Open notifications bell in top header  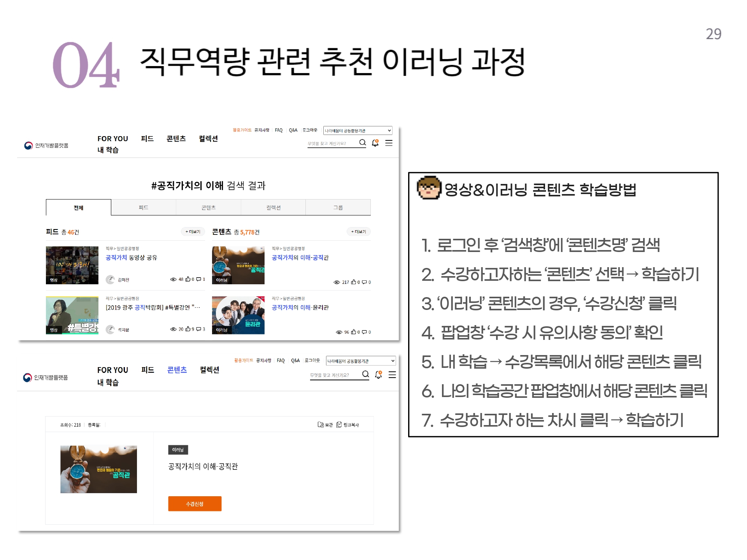point(375,143)
